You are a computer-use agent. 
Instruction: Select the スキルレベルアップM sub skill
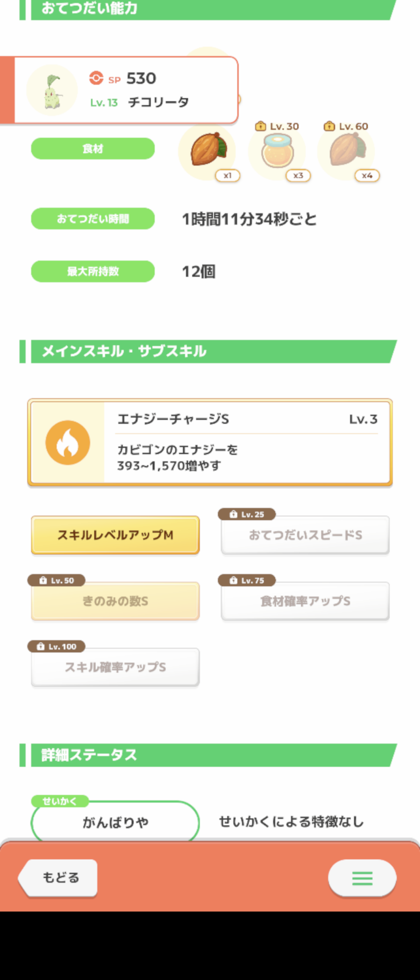[x=115, y=535]
